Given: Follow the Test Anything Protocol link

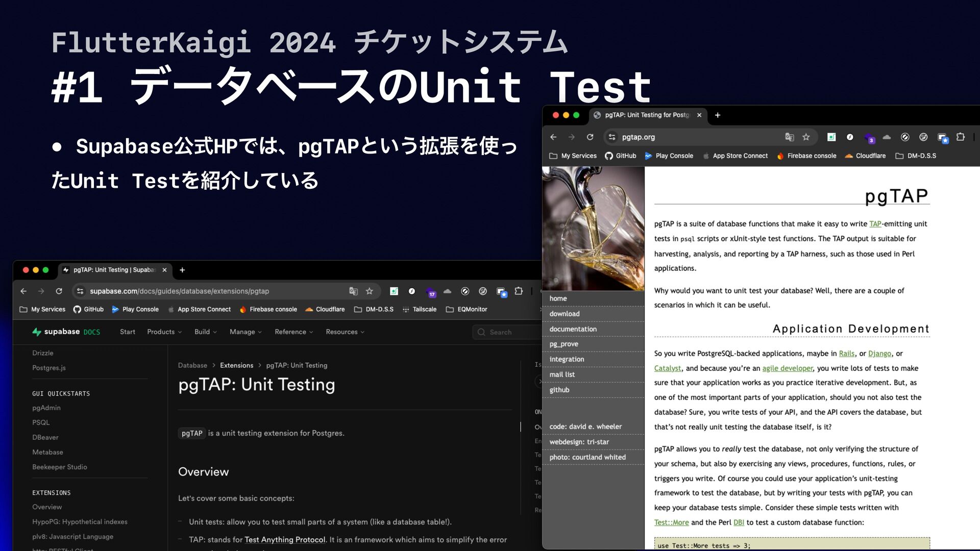Looking at the screenshot, I should [284, 540].
